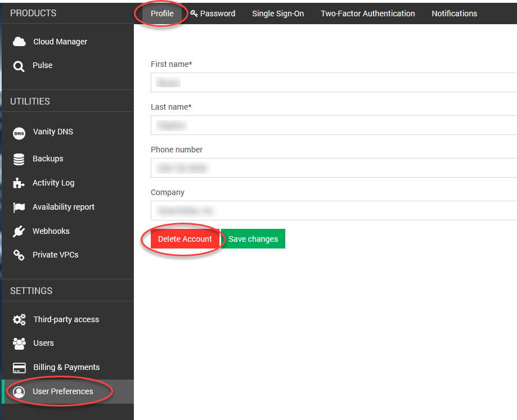Open Billing & Payments
The height and width of the screenshot is (420, 517).
coord(68,367)
